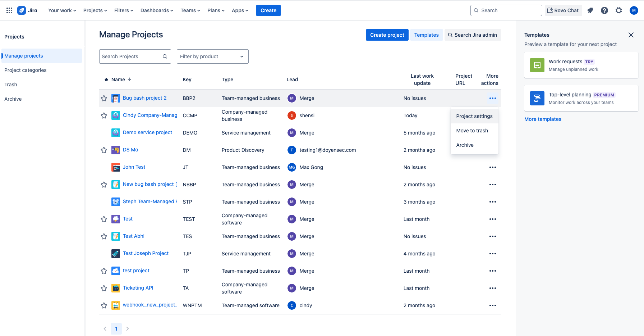Open the More templates link

tap(543, 119)
